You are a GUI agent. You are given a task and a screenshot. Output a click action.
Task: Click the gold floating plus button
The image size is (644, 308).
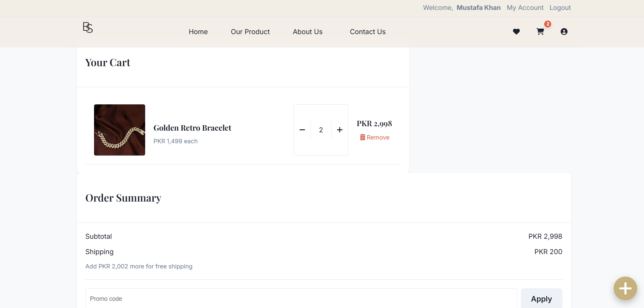point(625,289)
